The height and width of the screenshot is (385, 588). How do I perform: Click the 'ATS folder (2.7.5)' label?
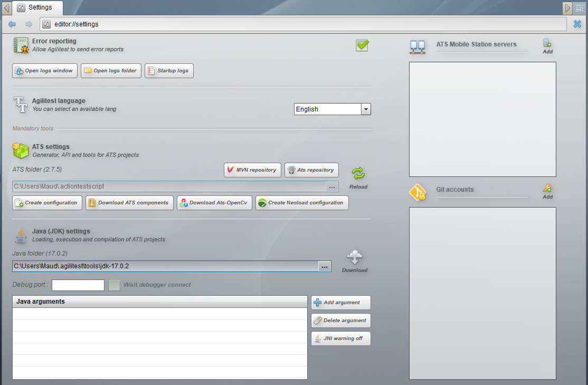pos(37,170)
